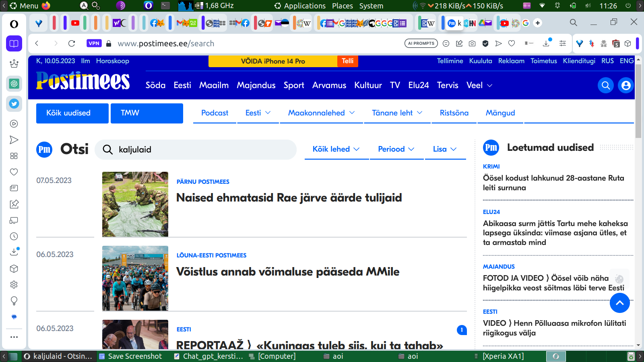Click the page vertical scrollbar
The height and width of the screenshot is (362, 644).
click(638, 101)
